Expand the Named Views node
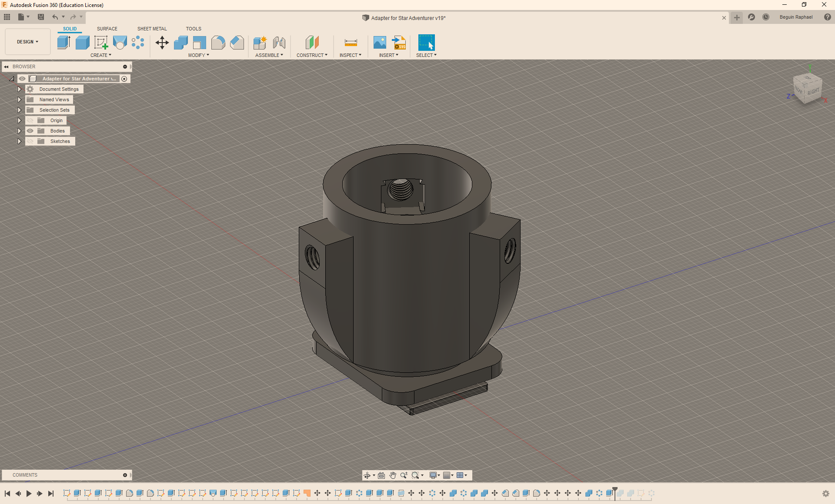This screenshot has width=835, height=504. [19, 99]
